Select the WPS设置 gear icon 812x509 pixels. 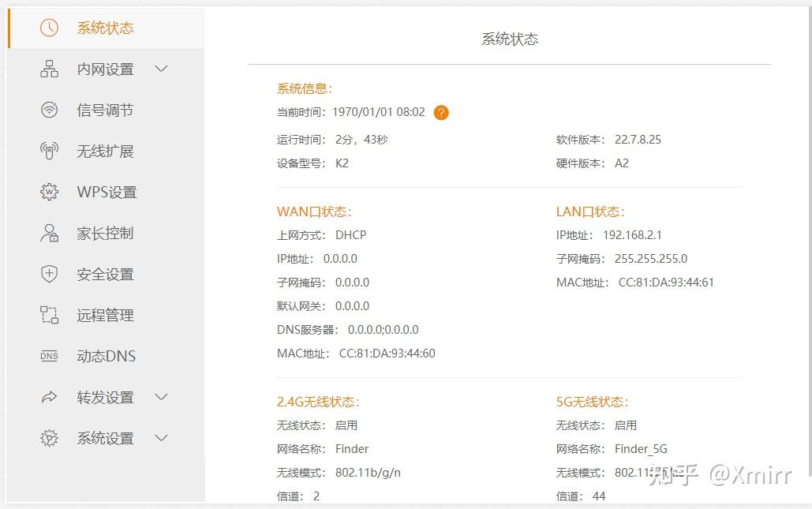pos(49,192)
